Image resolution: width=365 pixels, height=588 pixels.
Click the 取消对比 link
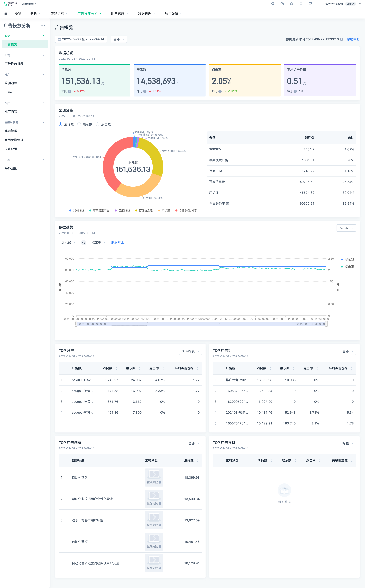tap(117, 242)
